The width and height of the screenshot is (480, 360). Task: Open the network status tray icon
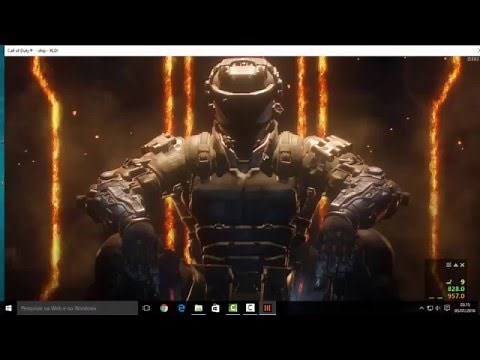click(x=430, y=308)
